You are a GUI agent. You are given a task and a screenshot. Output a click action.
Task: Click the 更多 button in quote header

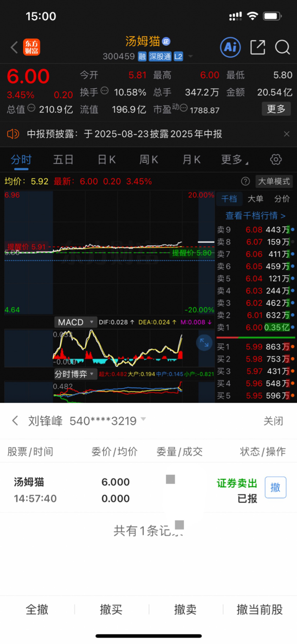276,109
